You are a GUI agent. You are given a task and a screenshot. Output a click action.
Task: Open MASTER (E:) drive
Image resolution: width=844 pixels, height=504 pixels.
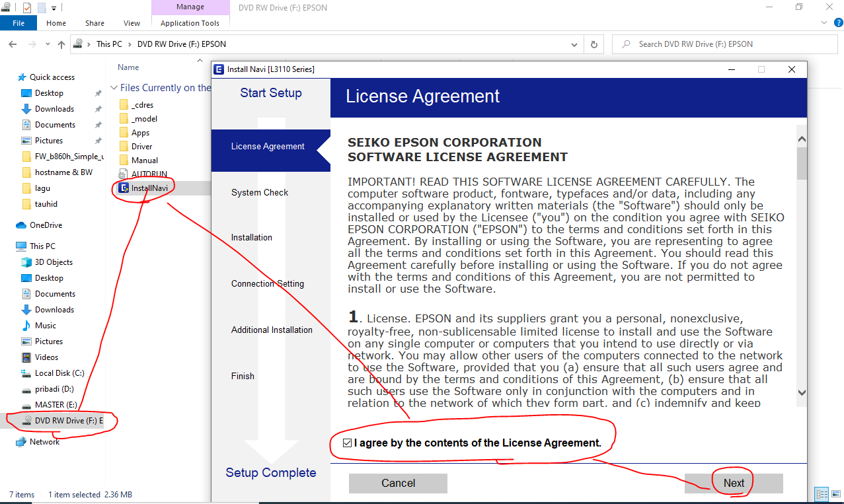[56, 405]
